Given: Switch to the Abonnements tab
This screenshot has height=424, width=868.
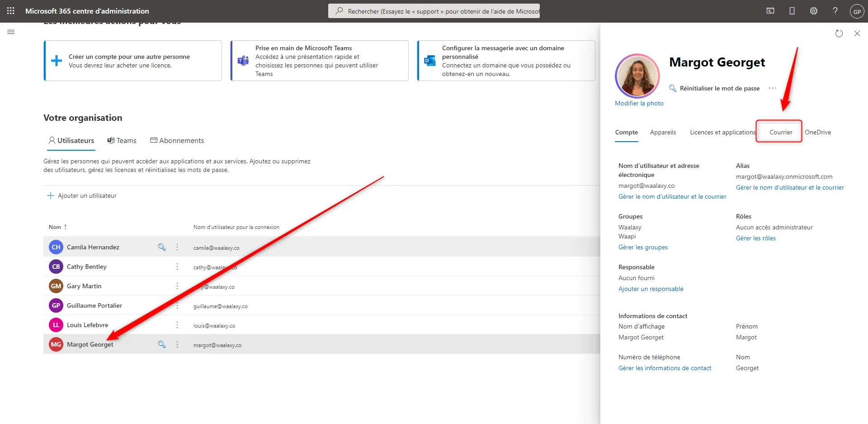Looking at the screenshot, I should click(x=177, y=141).
